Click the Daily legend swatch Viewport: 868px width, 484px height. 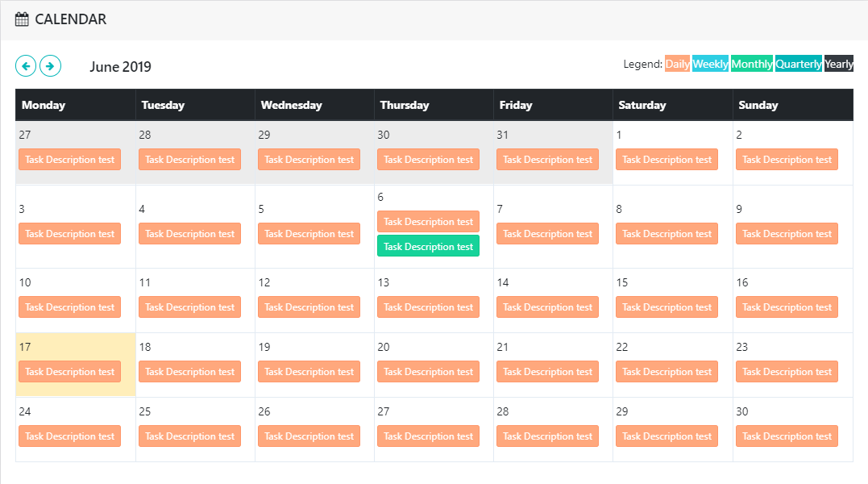(x=677, y=65)
